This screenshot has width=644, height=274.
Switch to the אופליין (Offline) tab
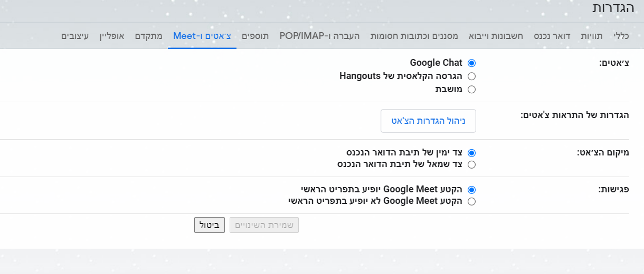pyautogui.click(x=112, y=36)
